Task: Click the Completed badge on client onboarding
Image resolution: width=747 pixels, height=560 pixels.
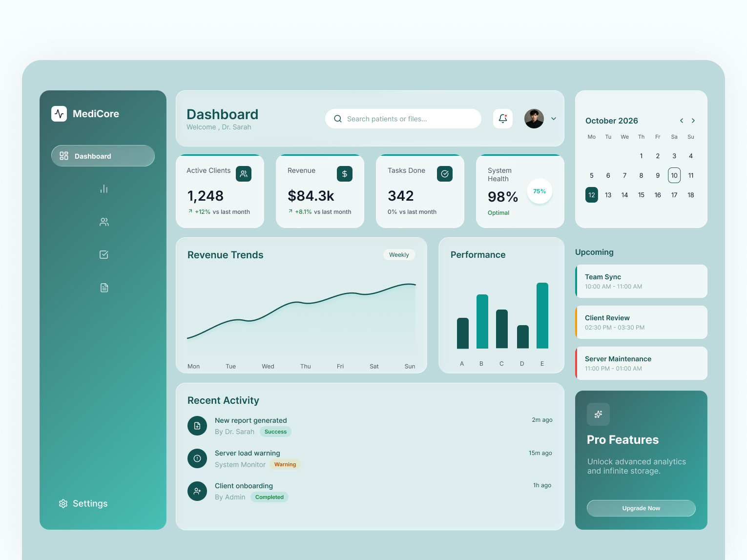Action: [x=269, y=497]
